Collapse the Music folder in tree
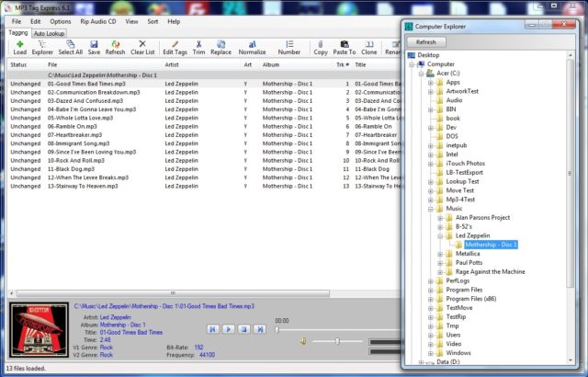The width and height of the screenshot is (588, 377). (x=431, y=209)
